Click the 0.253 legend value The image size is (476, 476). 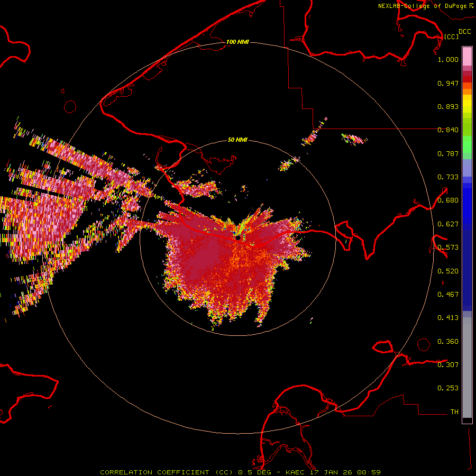(448, 388)
